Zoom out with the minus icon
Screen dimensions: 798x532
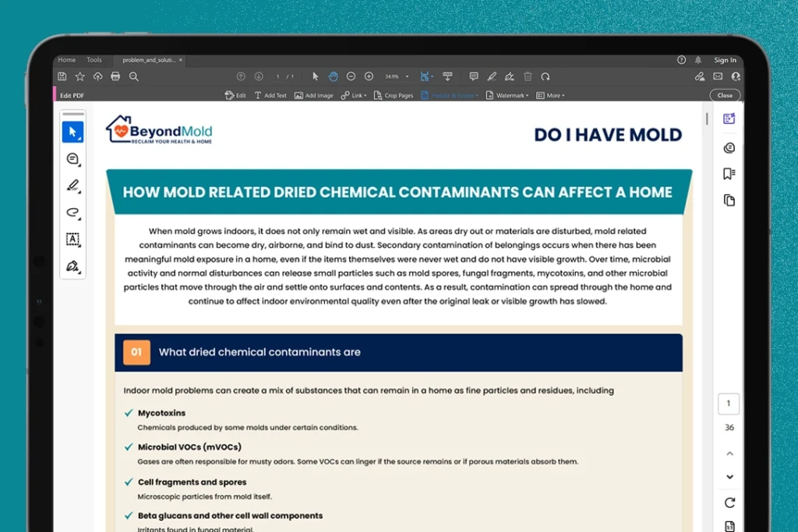(351, 77)
